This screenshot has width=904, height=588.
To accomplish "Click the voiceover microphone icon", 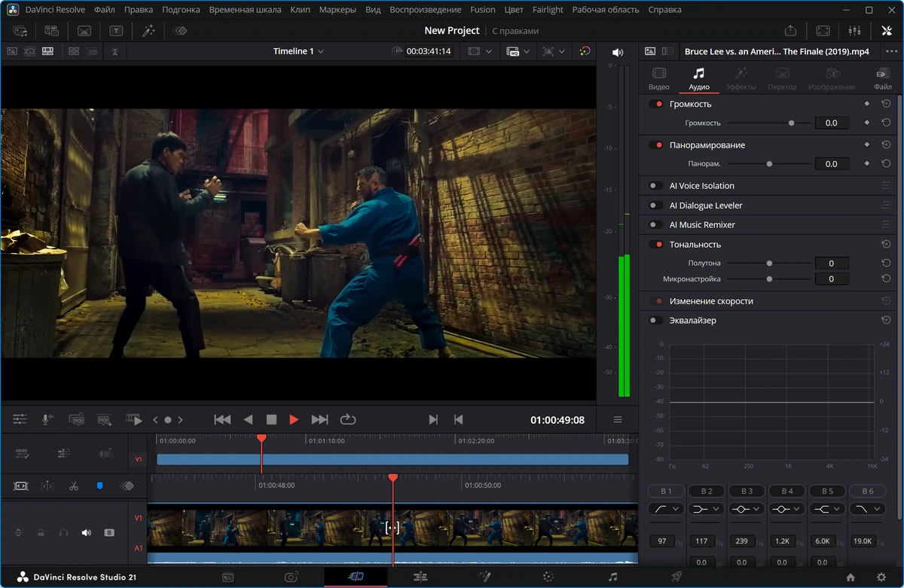I will [x=47, y=419].
